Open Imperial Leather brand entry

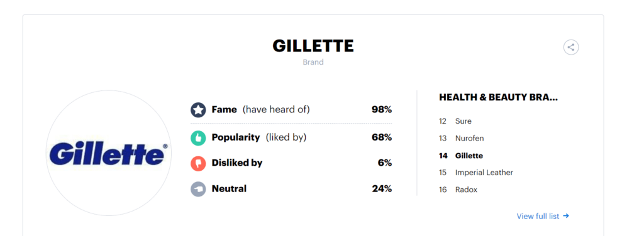click(x=484, y=173)
